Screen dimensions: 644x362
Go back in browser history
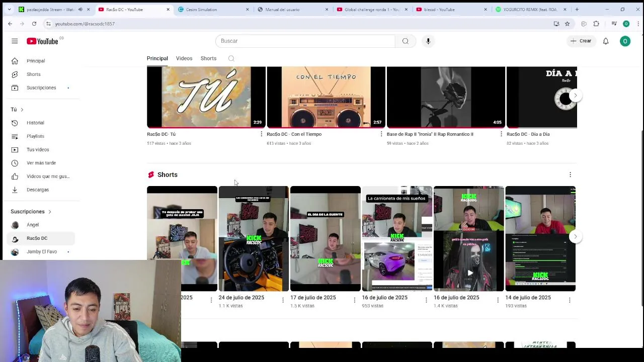10,24
